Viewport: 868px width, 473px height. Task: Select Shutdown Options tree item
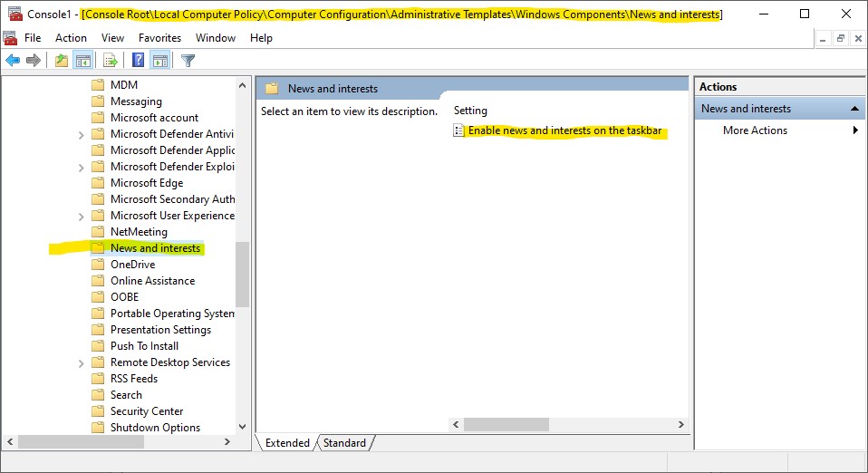tap(155, 428)
